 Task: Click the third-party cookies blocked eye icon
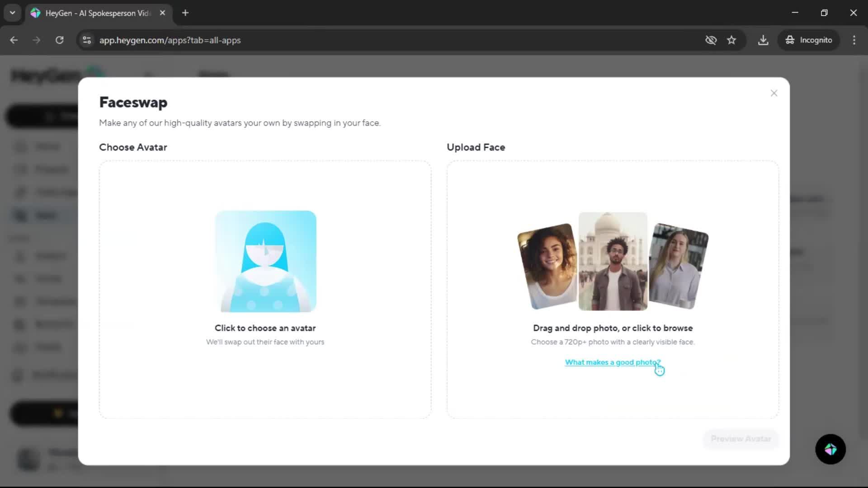pyautogui.click(x=711, y=40)
